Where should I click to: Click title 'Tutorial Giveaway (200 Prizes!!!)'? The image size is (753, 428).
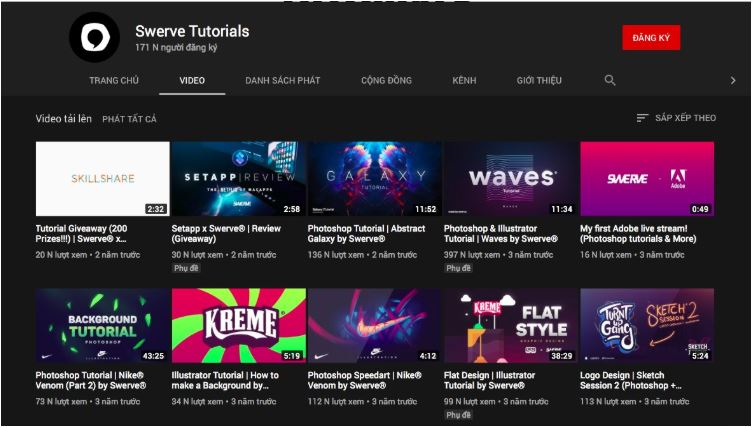(x=82, y=234)
